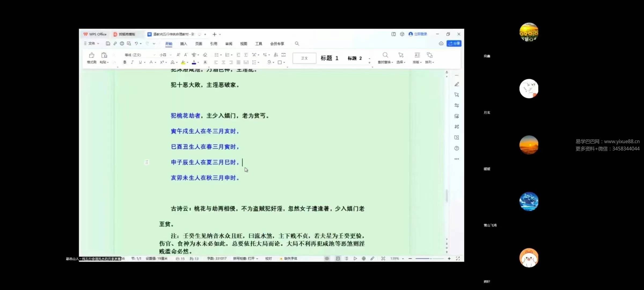Click the 分享 share button
Image resolution: width=644 pixels, height=290 pixels.
coord(454,43)
